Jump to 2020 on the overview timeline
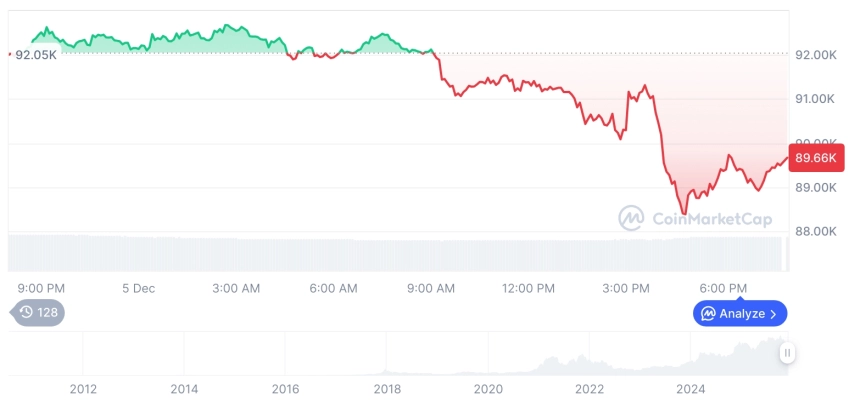Image resolution: width=860 pixels, height=401 pixels. point(488,389)
